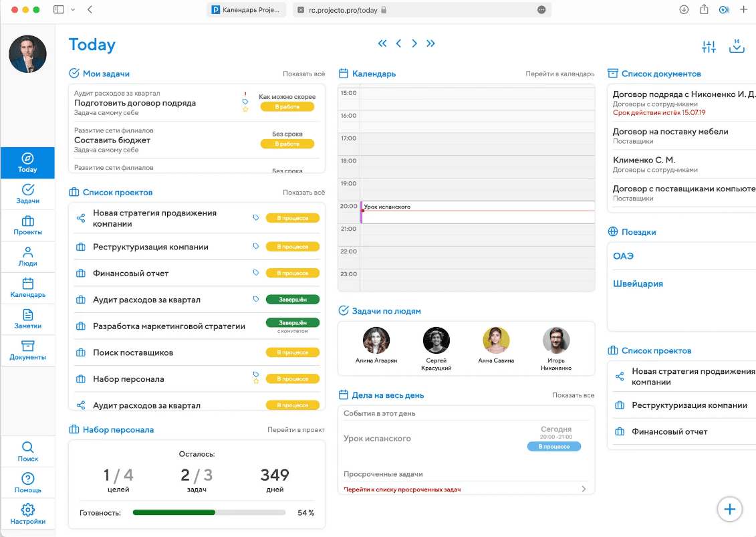The width and height of the screenshot is (756, 537).
Task: Open the Today section in sidebar
Action: click(27, 163)
